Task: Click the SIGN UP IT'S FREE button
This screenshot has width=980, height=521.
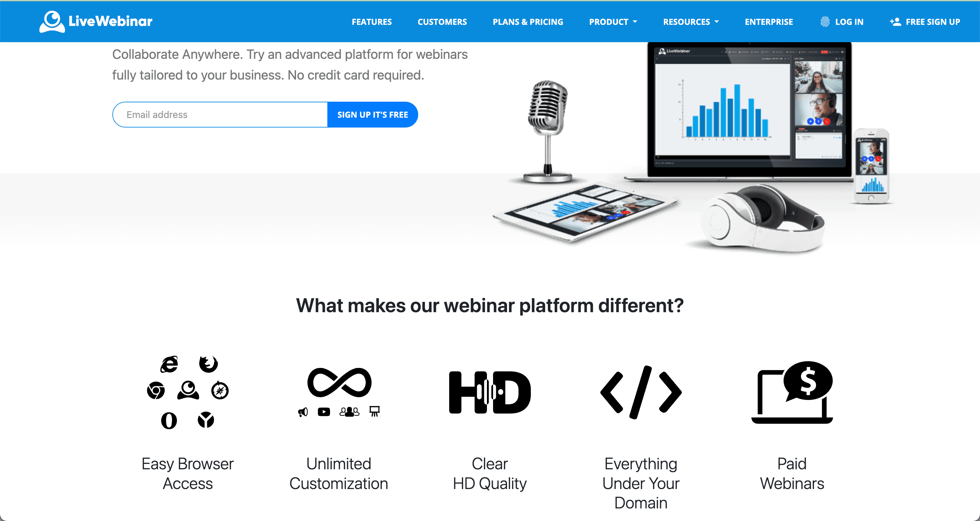Action: click(373, 115)
